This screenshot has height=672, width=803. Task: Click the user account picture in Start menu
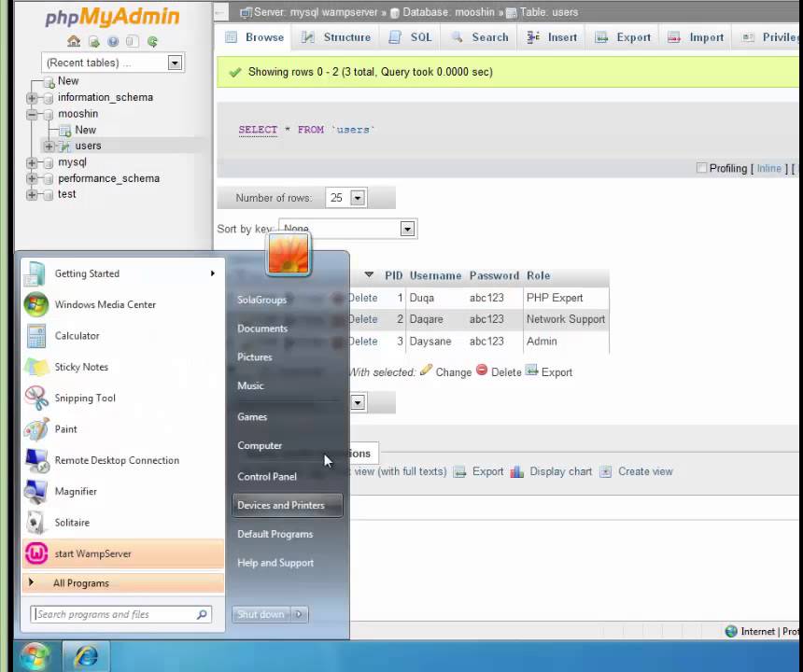[x=289, y=255]
